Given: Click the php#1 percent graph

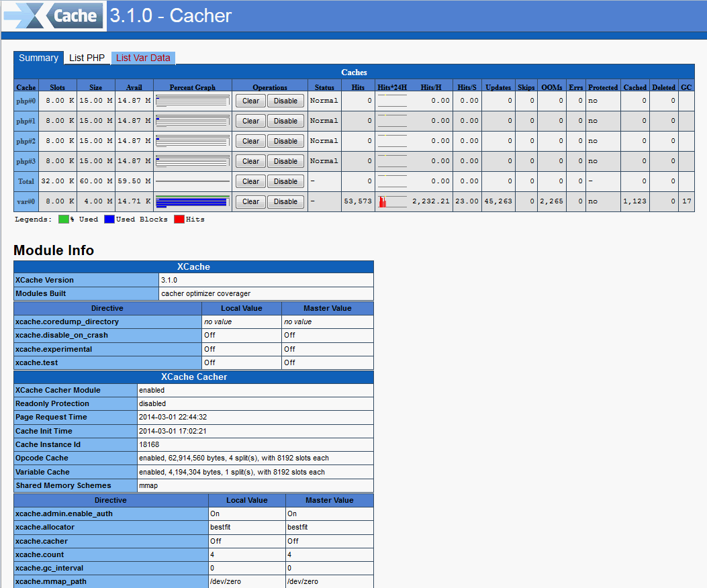Looking at the screenshot, I should pyautogui.click(x=193, y=121).
